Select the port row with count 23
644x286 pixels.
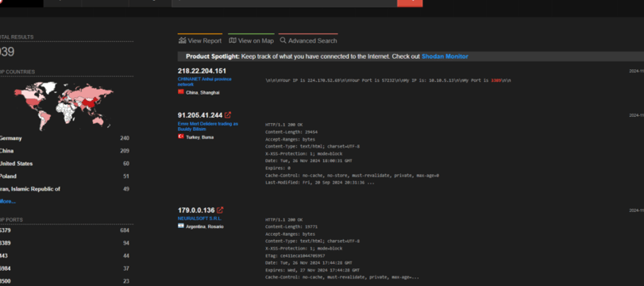click(64, 281)
